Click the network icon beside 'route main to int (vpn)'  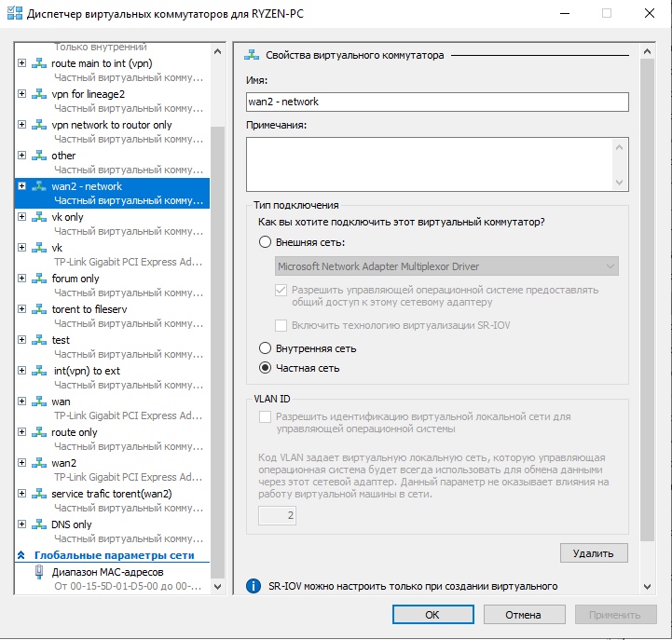(39, 63)
